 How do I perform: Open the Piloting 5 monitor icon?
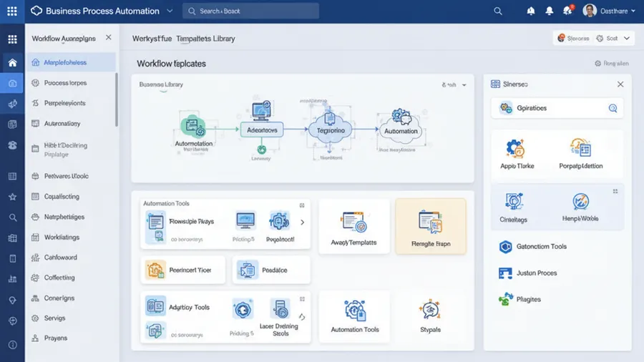245,221
